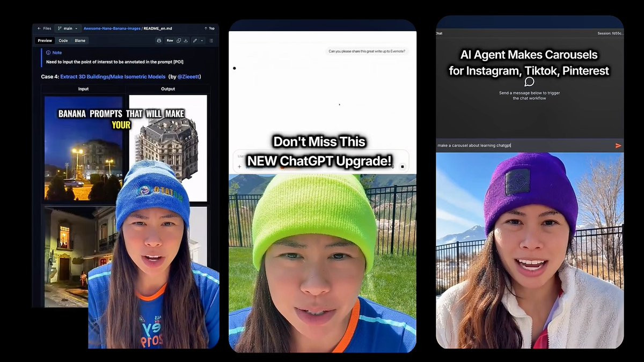Open the isometric building output image
Image resolution: width=644 pixels, height=362 pixels.
[168, 148]
